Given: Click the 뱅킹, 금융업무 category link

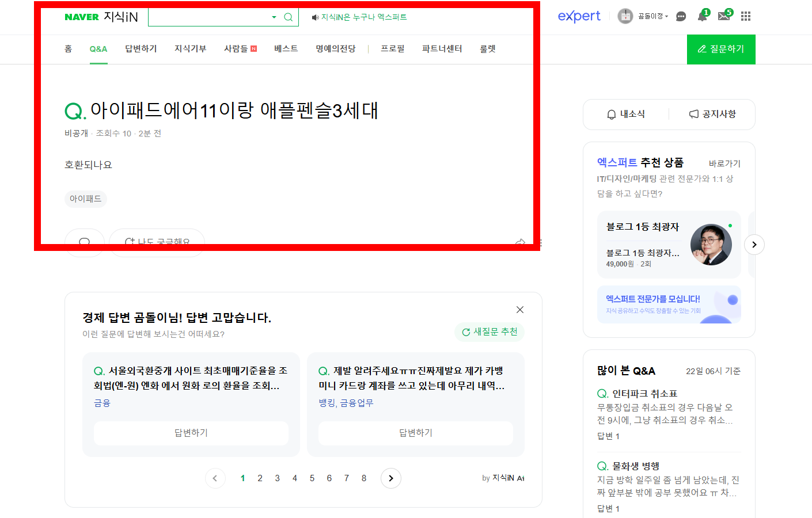Looking at the screenshot, I should click(x=346, y=403).
